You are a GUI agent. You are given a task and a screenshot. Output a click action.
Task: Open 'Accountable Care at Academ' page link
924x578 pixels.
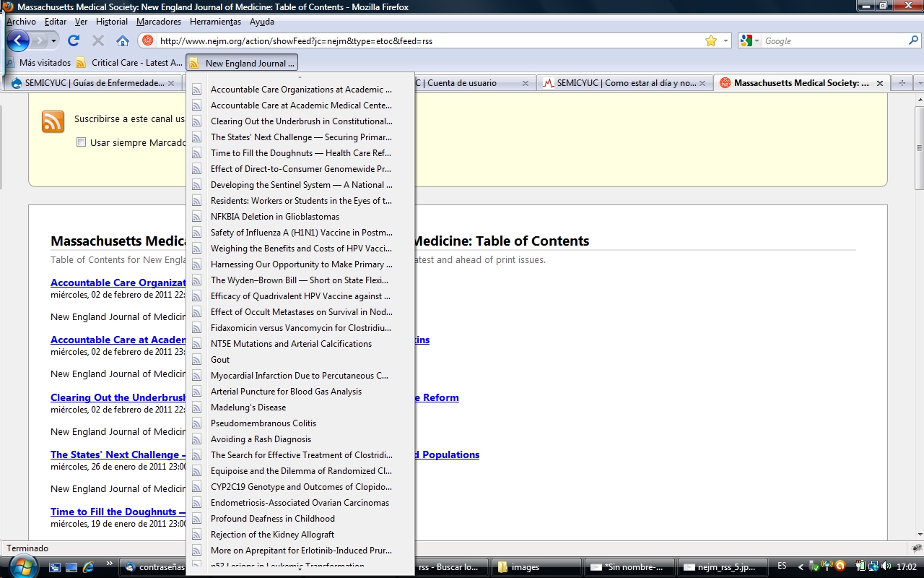pyautogui.click(x=118, y=340)
